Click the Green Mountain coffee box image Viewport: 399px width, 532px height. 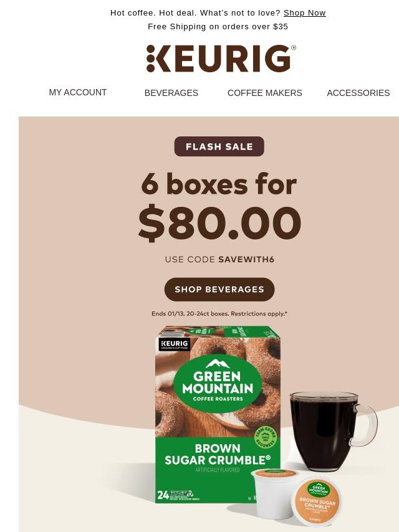(218, 414)
